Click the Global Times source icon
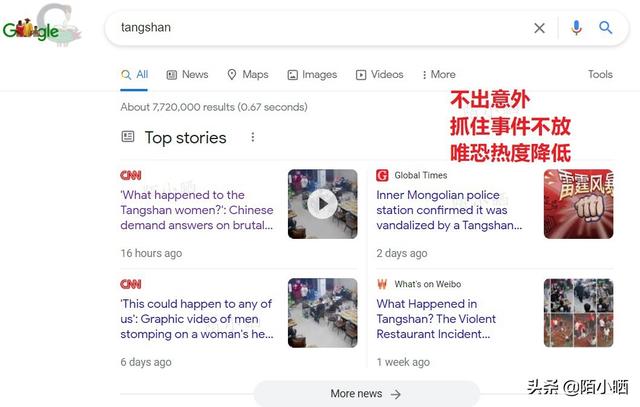The image size is (640, 407). pyautogui.click(x=382, y=175)
